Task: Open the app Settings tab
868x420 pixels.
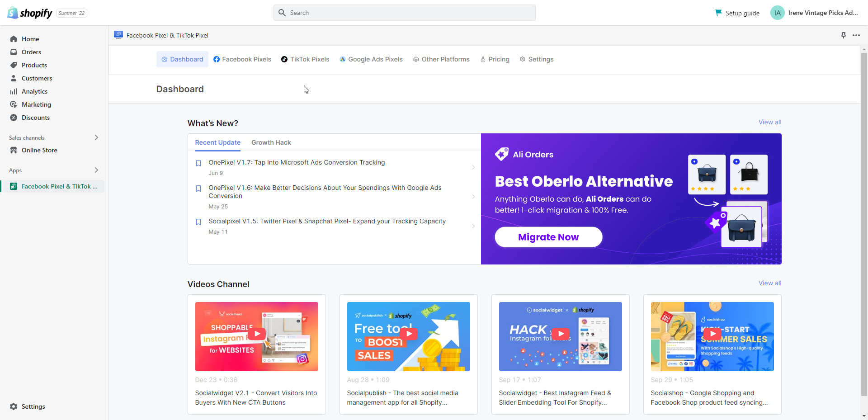Action: pyautogui.click(x=537, y=59)
